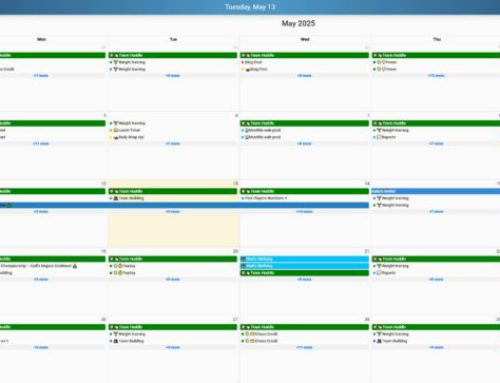The image size is (500, 383).
Task: Click the dumbbell icon of Weight training on May 22
Action: point(379,266)
